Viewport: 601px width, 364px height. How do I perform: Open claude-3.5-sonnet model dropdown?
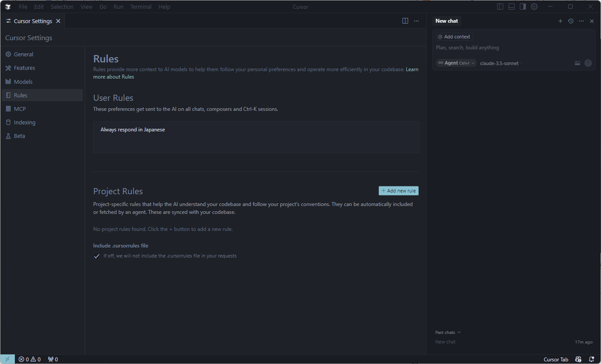pyautogui.click(x=501, y=63)
